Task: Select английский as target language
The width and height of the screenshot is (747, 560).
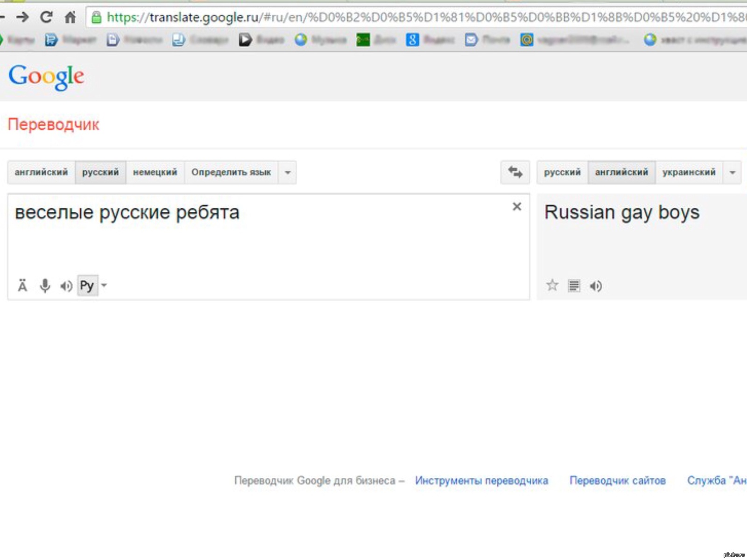Action: (621, 172)
